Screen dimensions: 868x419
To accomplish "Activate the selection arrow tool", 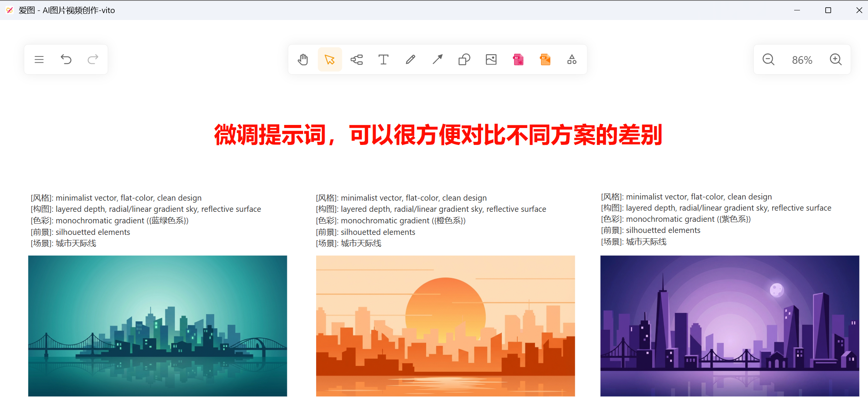I will [x=330, y=60].
